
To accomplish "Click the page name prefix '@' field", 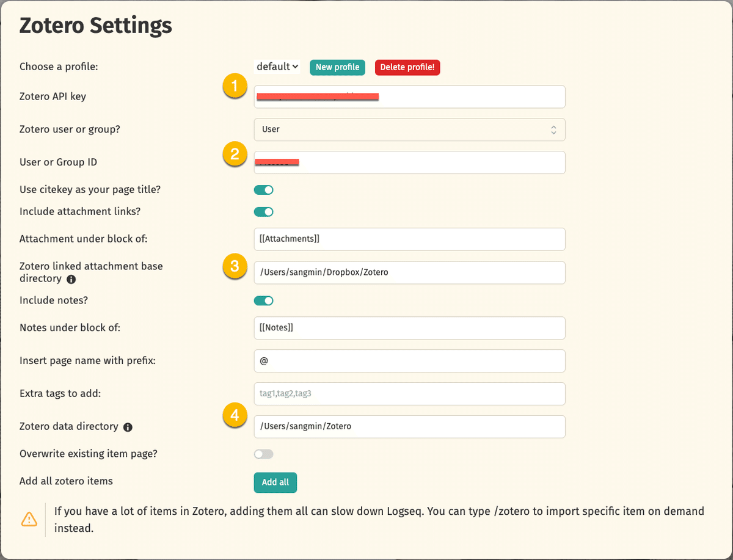I will 410,361.
